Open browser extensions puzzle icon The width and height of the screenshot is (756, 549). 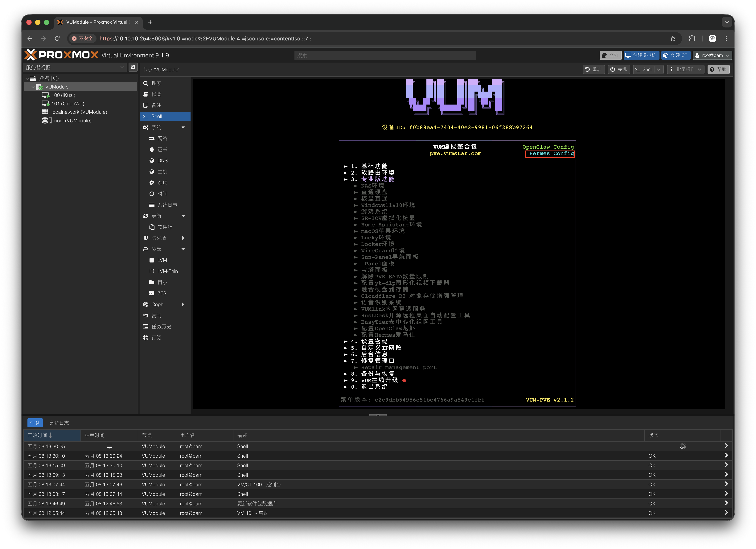(692, 38)
